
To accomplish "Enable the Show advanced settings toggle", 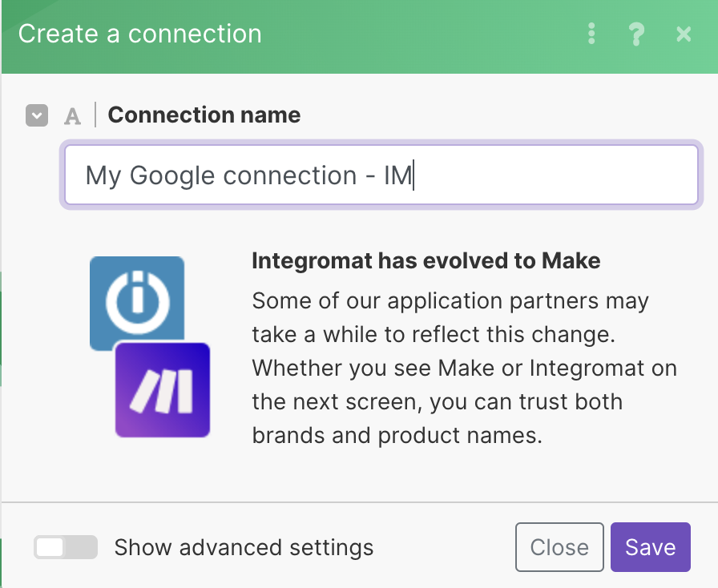I will (x=66, y=547).
